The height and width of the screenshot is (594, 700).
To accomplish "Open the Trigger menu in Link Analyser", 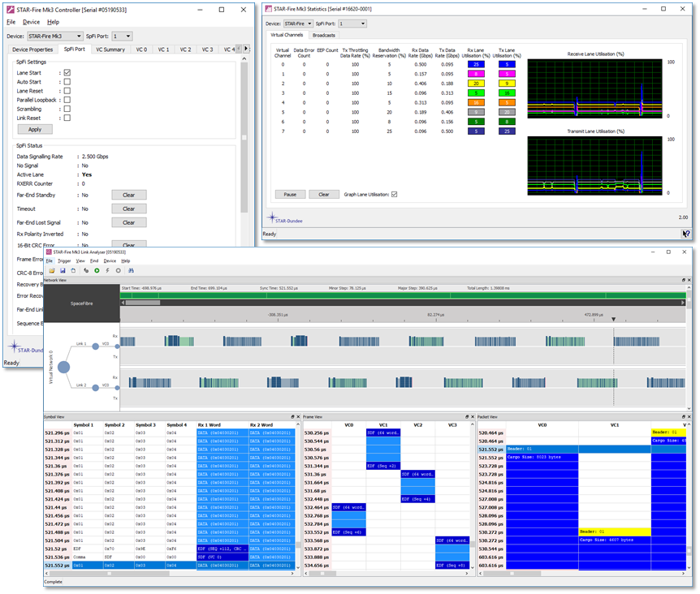I will coord(64,260).
